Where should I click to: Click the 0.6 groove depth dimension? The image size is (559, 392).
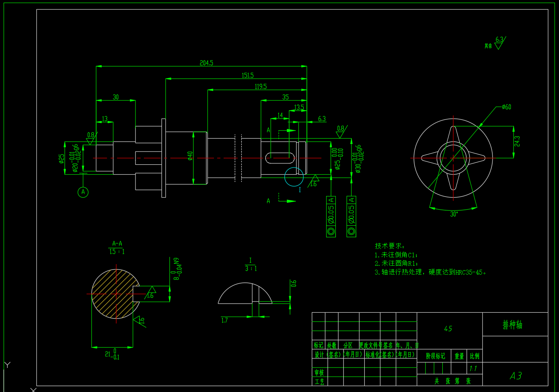click(293, 283)
